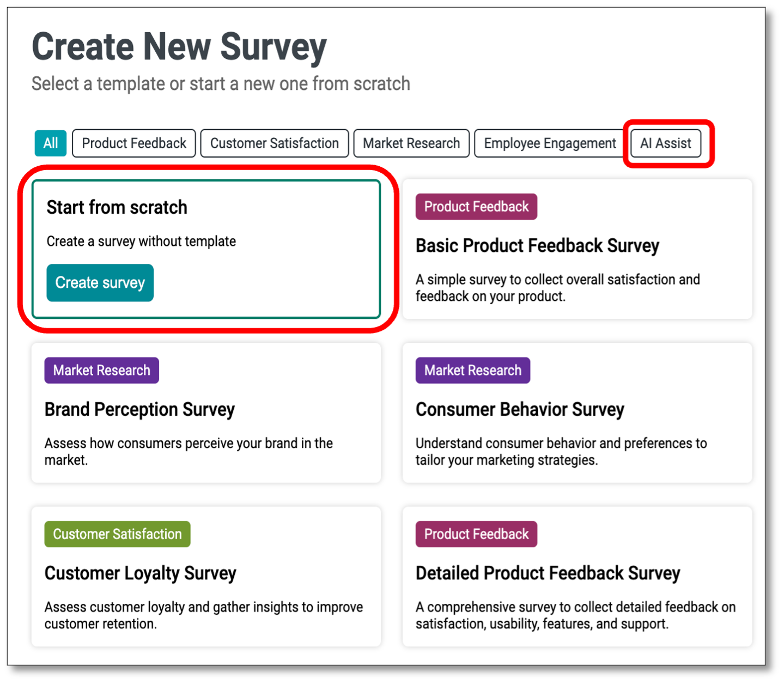Screen dimensions: 784x684
Task: Click Create survey to start from scratch
Action: point(100,282)
